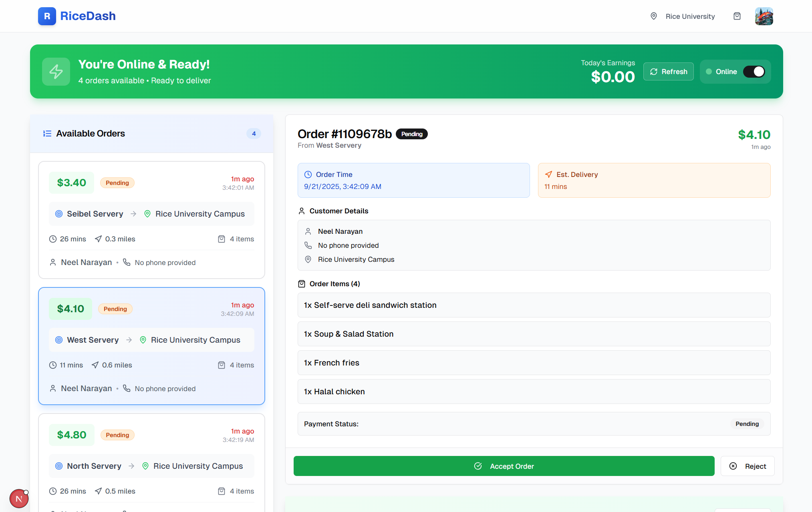Click the lightning bolt status icon
Image resolution: width=812 pixels, height=512 pixels.
coord(56,72)
